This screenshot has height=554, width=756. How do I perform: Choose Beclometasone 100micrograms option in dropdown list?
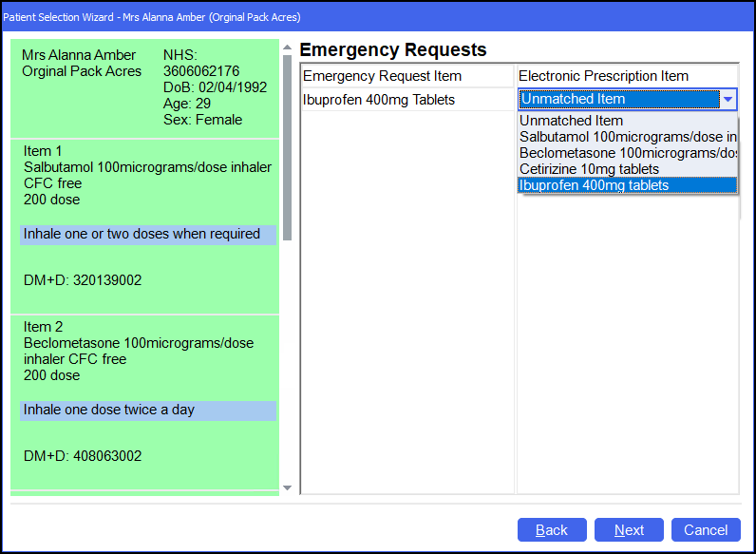(x=627, y=153)
